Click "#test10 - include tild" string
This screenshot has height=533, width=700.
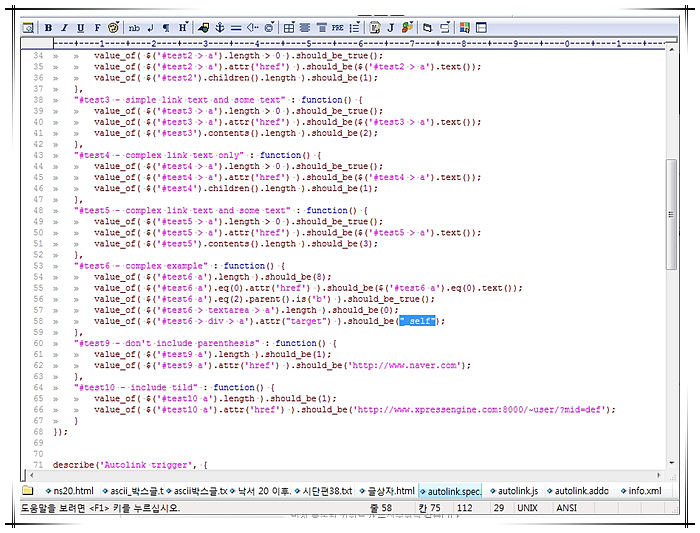click(x=136, y=387)
